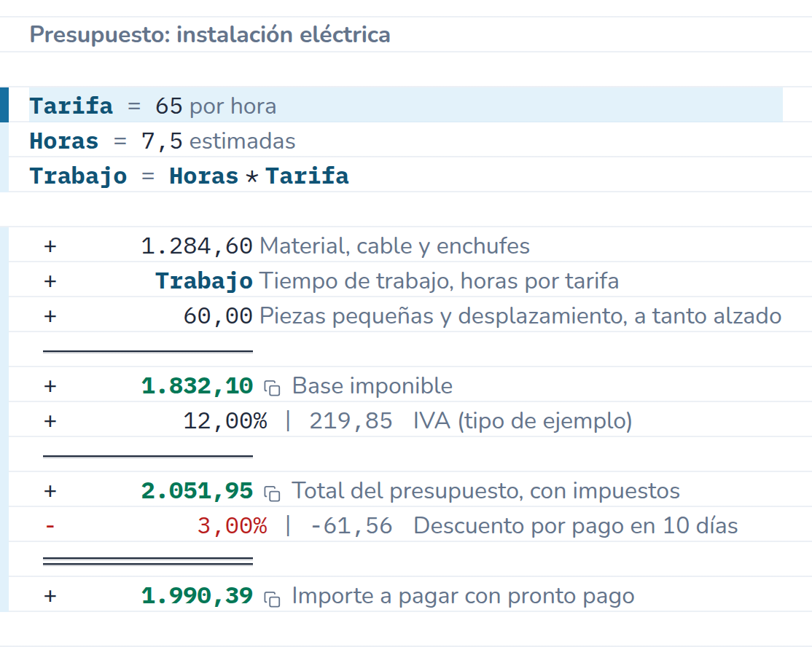Click 'Trabajo' reference in the sum list

pos(204,281)
